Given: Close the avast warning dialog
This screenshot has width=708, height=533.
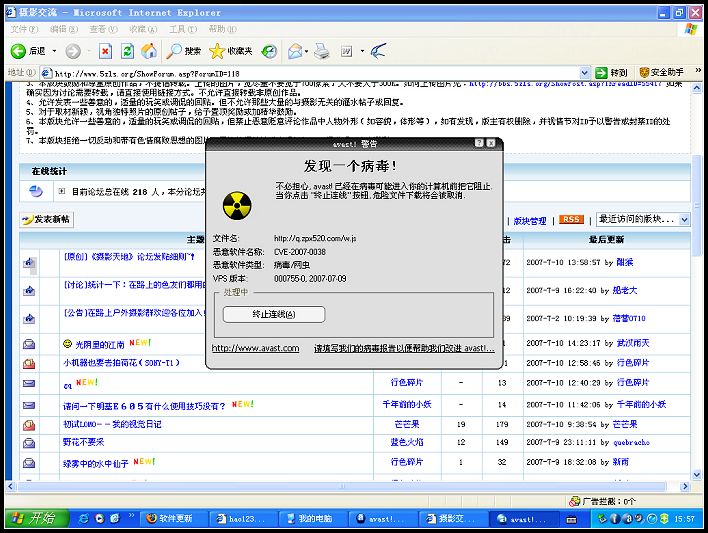Looking at the screenshot, I should (491, 143).
